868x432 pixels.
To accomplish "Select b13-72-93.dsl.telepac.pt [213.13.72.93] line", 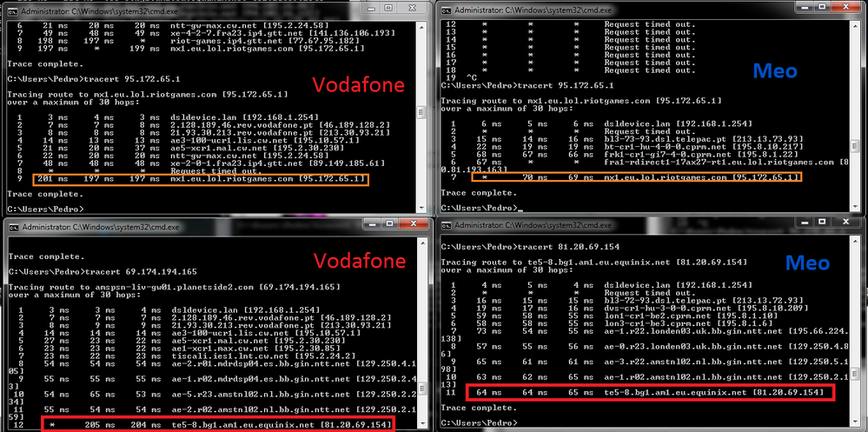I will (x=627, y=300).
